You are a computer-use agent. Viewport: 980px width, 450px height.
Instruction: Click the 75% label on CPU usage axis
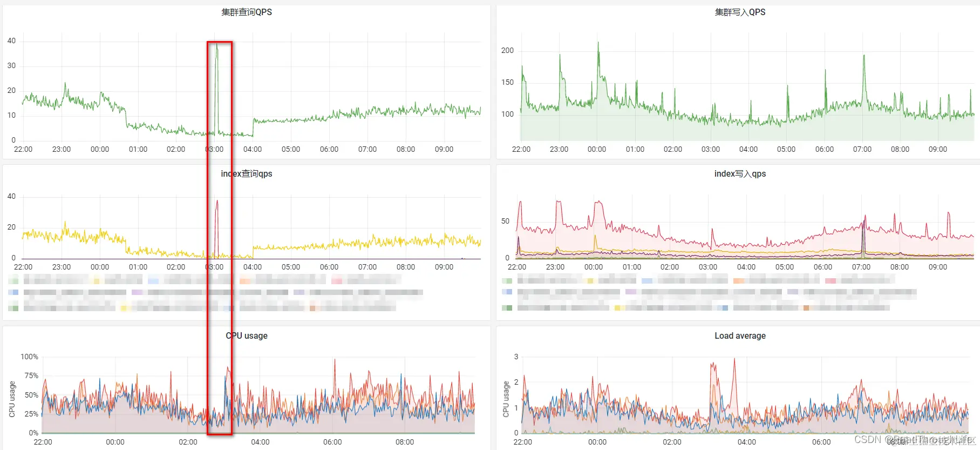coord(31,375)
